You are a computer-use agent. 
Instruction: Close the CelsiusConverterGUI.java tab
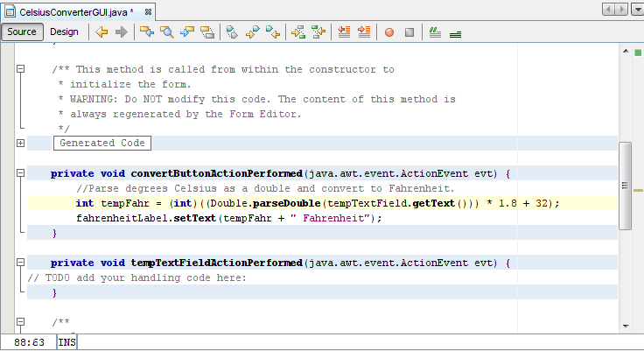pyautogui.click(x=146, y=11)
